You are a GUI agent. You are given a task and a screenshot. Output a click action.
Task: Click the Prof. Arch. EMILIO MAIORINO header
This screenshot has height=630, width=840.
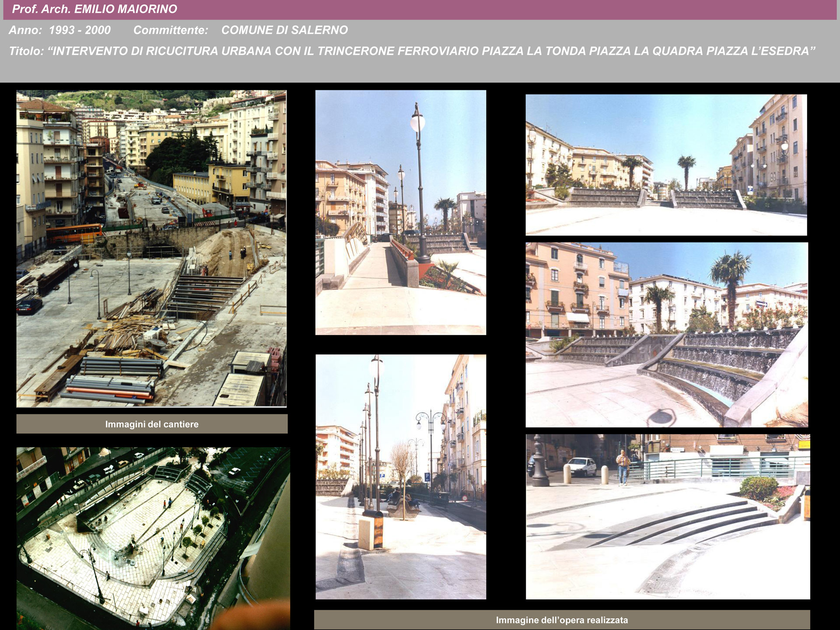(94, 9)
